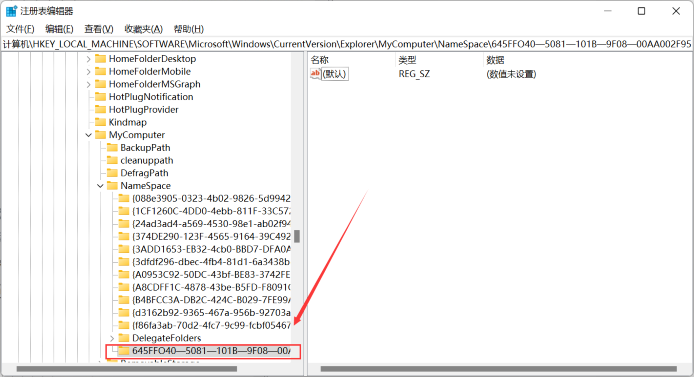Viewport: 694px width, 377px height.
Task: Click the {24ad3ad4 key folder icon
Action: click(x=124, y=224)
